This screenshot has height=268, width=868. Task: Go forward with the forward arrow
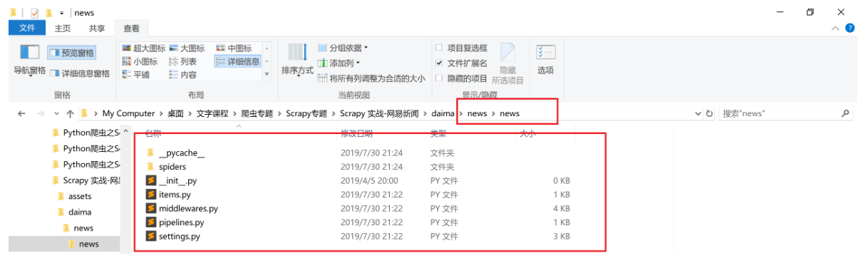pos(41,113)
